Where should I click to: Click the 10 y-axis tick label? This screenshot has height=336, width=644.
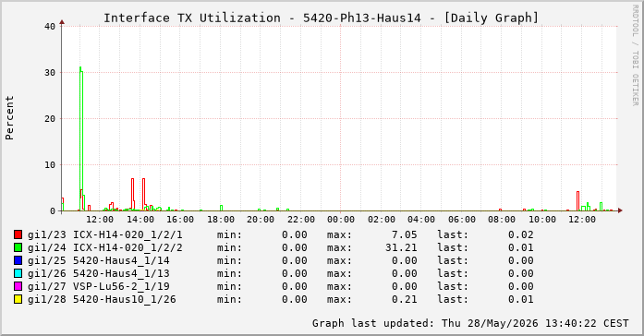[x=50, y=165]
